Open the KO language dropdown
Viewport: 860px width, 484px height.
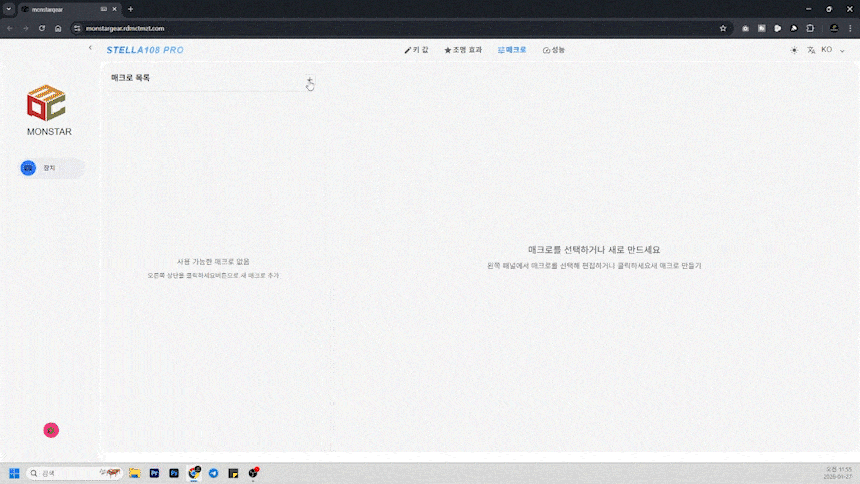pos(832,50)
